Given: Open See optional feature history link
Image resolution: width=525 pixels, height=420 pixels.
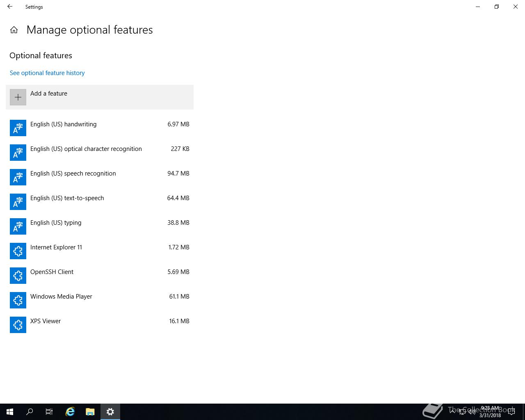Looking at the screenshot, I should point(47,73).
